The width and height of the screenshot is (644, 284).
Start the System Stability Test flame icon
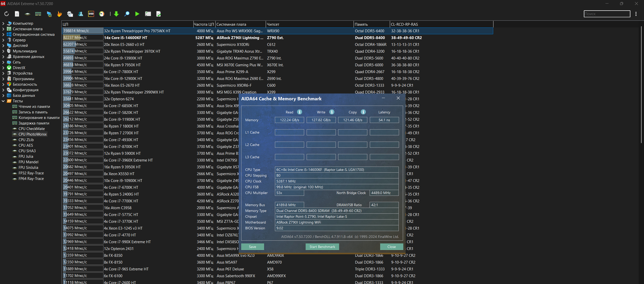coord(59,14)
